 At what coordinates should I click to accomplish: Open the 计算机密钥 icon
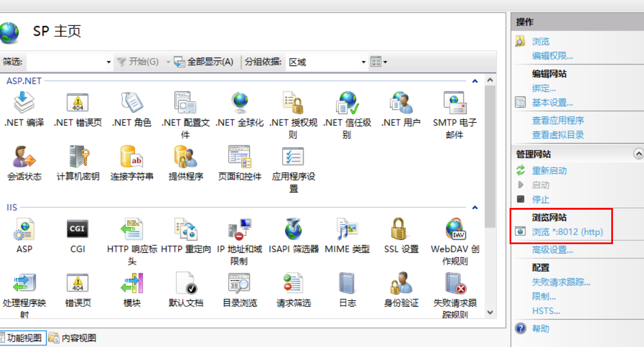point(78,156)
